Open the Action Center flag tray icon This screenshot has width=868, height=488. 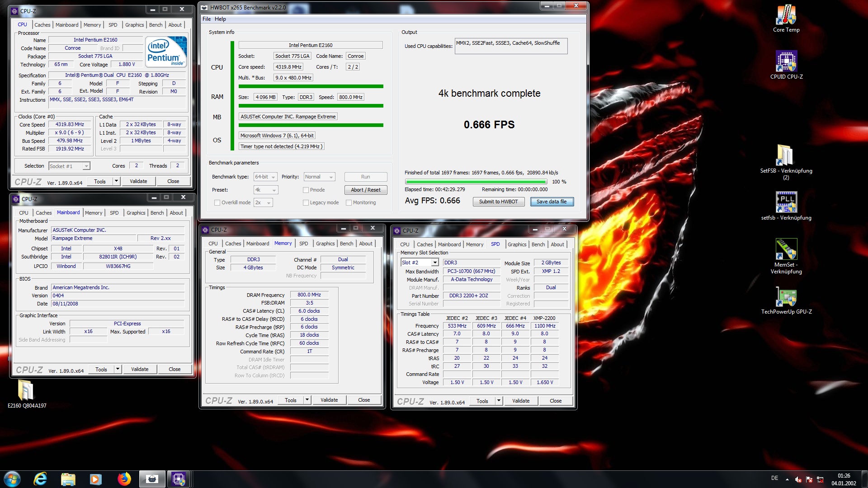(x=809, y=479)
